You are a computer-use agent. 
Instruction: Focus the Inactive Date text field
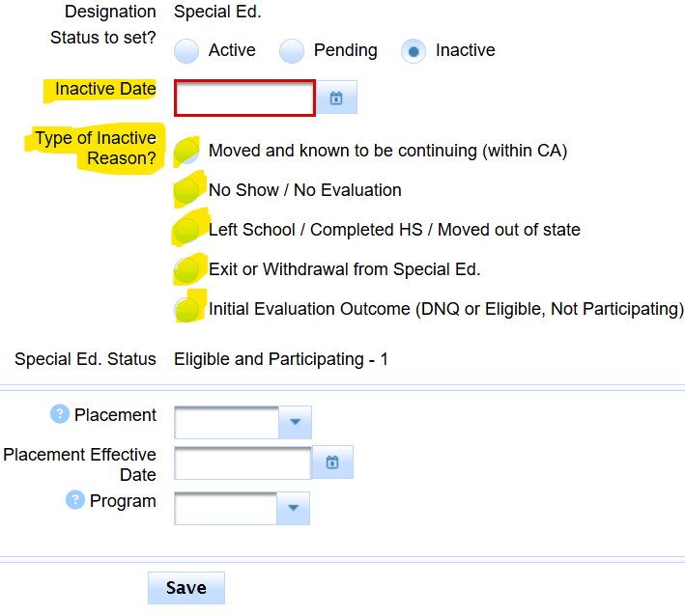[x=244, y=98]
